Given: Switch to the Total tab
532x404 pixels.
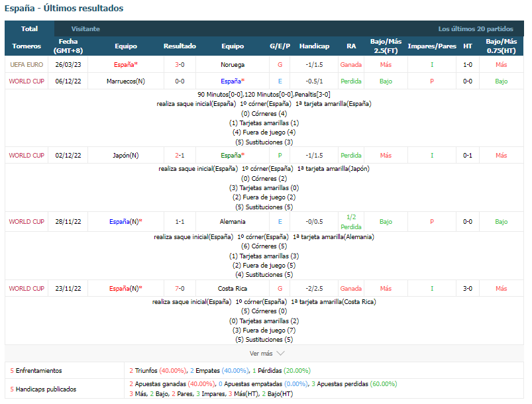Looking at the screenshot, I should (x=30, y=29).
